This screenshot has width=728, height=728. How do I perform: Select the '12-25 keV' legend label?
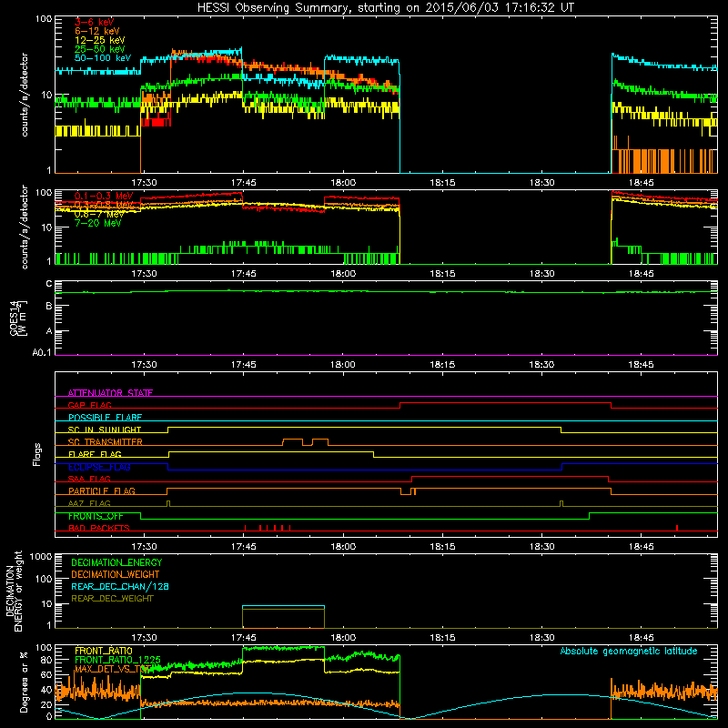coord(99,40)
